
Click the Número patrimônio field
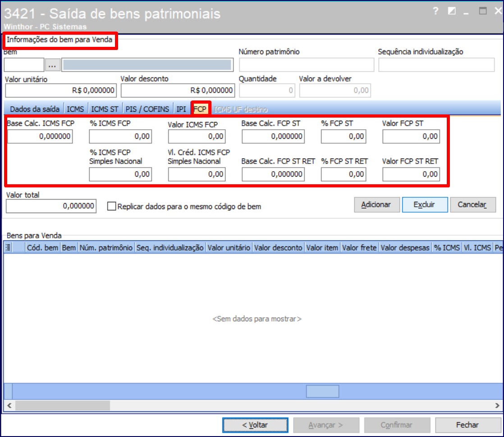coord(307,65)
